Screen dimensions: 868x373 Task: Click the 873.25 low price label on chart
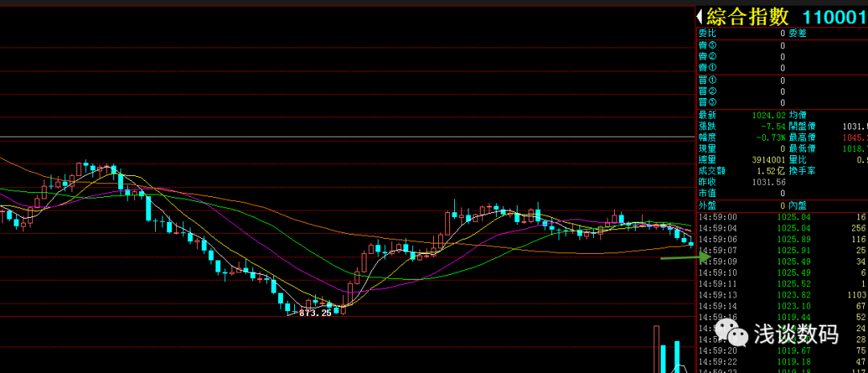point(315,313)
